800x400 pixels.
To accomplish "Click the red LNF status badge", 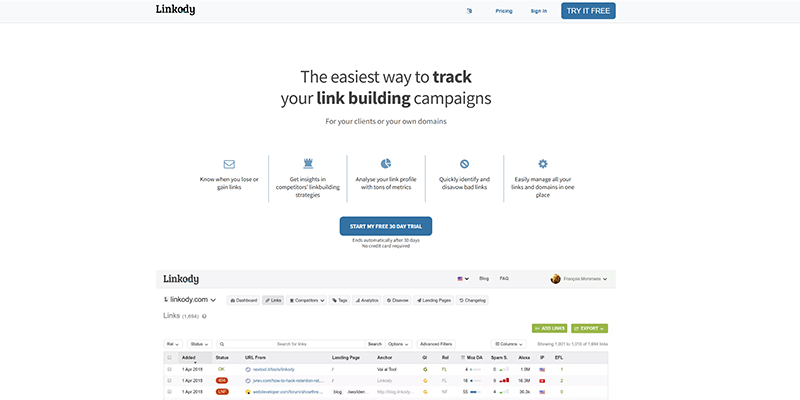I will [222, 392].
